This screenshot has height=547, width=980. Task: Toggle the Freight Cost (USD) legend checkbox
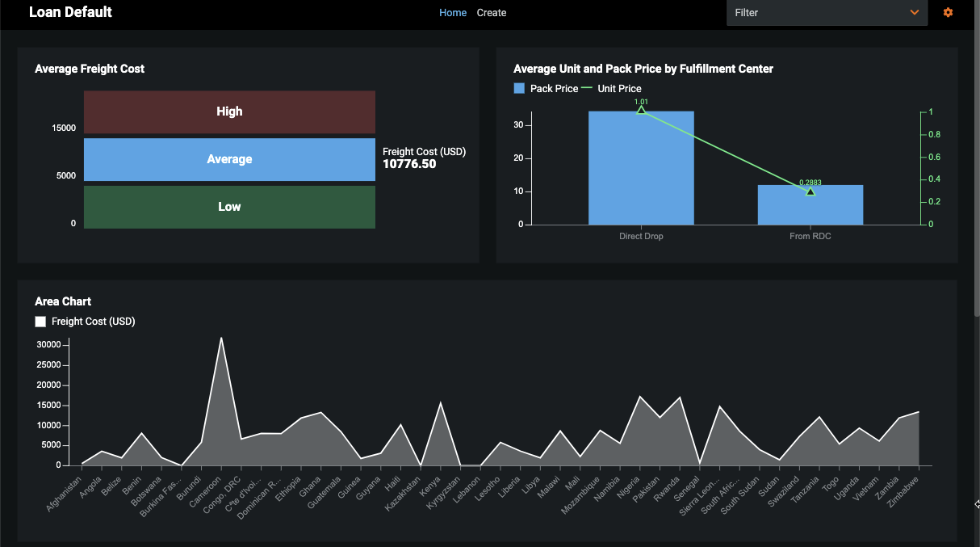pos(40,322)
